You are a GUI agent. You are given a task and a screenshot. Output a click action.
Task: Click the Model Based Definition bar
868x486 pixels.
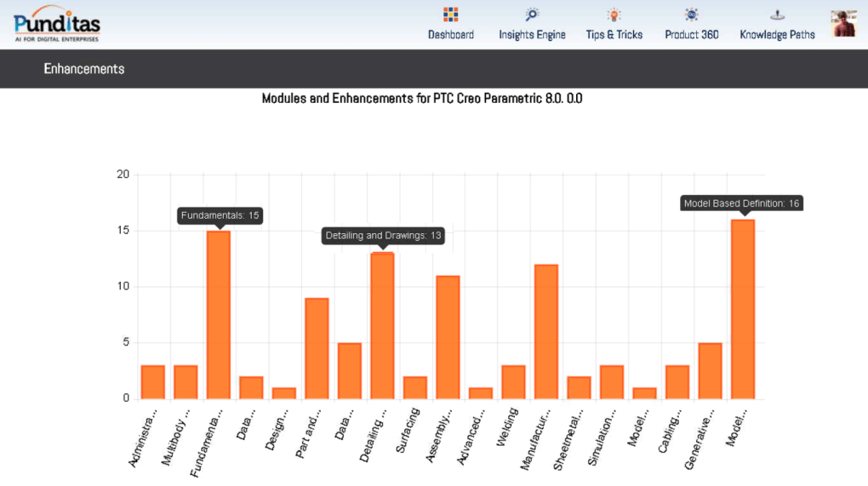743,309
